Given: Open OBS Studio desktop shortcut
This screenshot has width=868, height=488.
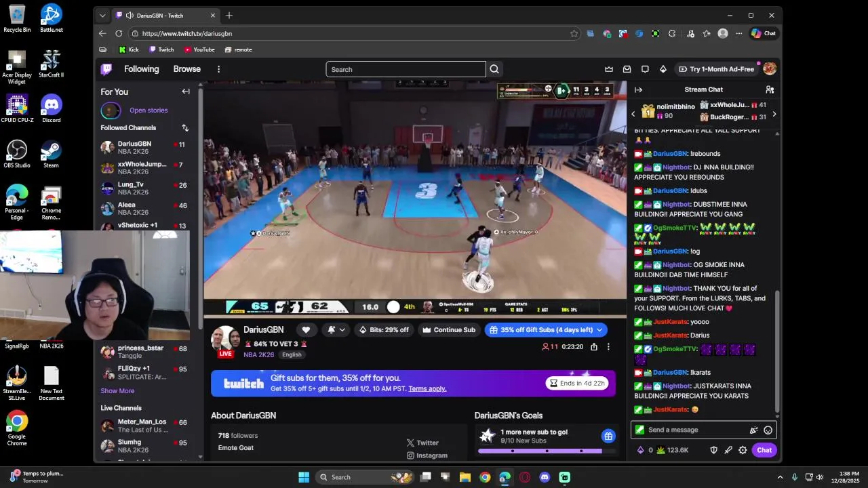Looking at the screenshot, I should click(17, 154).
